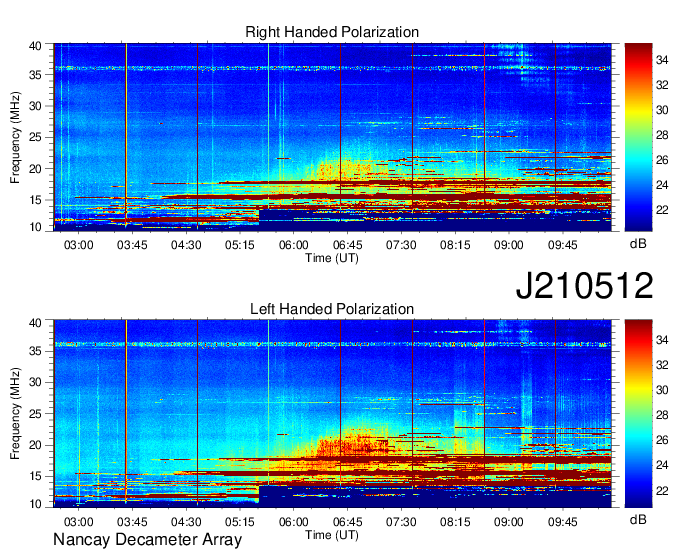Click the 20 MHz tick of Left Handed plot
680x552 pixels.
click(x=35, y=445)
